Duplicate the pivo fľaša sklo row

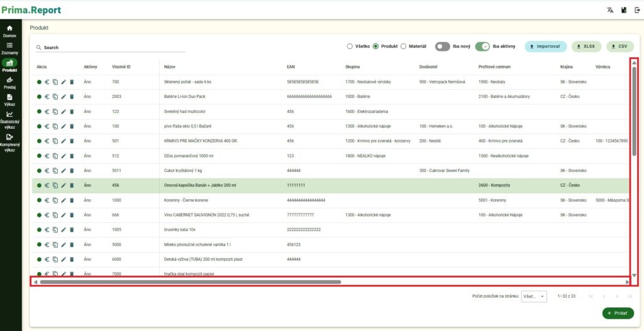55,126
